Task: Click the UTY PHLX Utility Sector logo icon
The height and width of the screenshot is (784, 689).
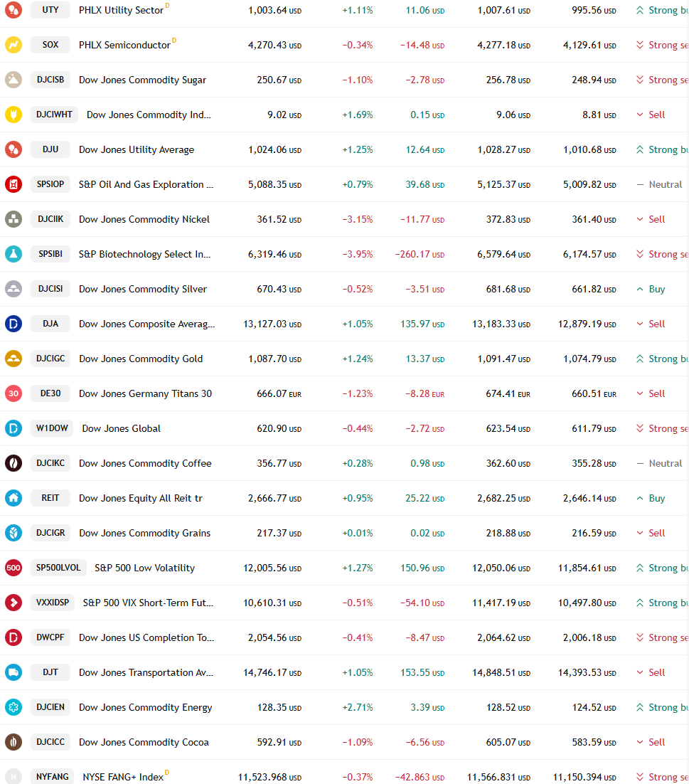Action: [x=14, y=10]
